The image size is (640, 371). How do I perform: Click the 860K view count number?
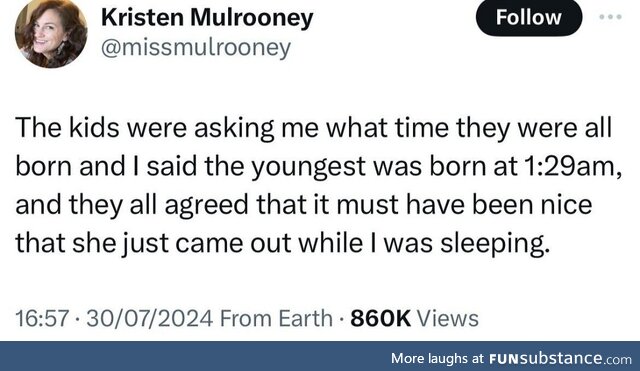[x=380, y=318]
